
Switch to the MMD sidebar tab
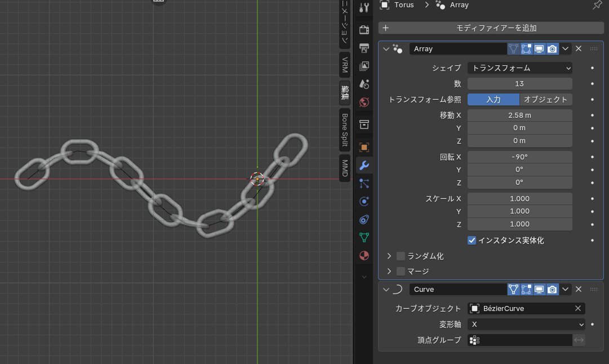tap(345, 168)
